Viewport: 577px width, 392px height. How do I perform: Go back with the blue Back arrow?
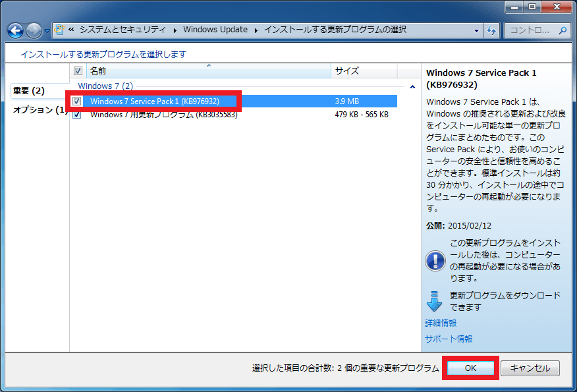click(15, 30)
